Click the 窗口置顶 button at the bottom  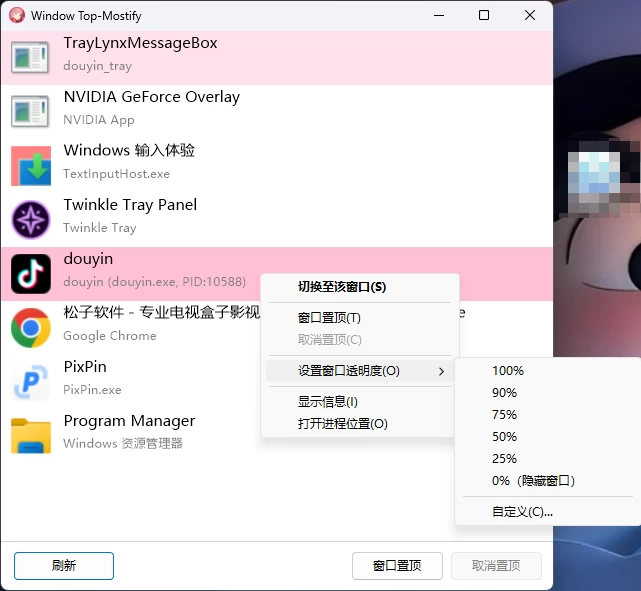(x=397, y=566)
